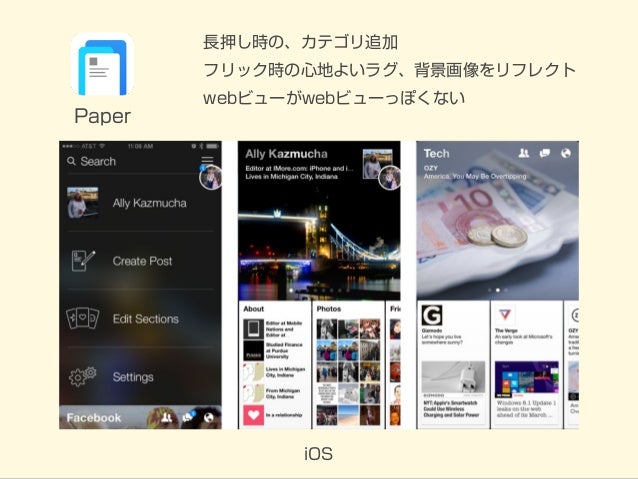Image resolution: width=638 pixels, height=479 pixels.
Task: Tap Studied Finance at Purdue University
Action: [x=273, y=350]
